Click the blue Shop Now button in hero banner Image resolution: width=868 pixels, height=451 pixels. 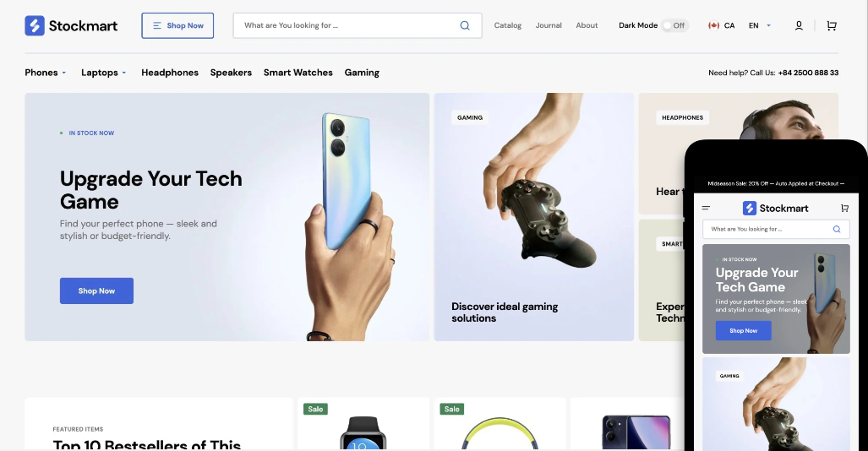tap(96, 291)
